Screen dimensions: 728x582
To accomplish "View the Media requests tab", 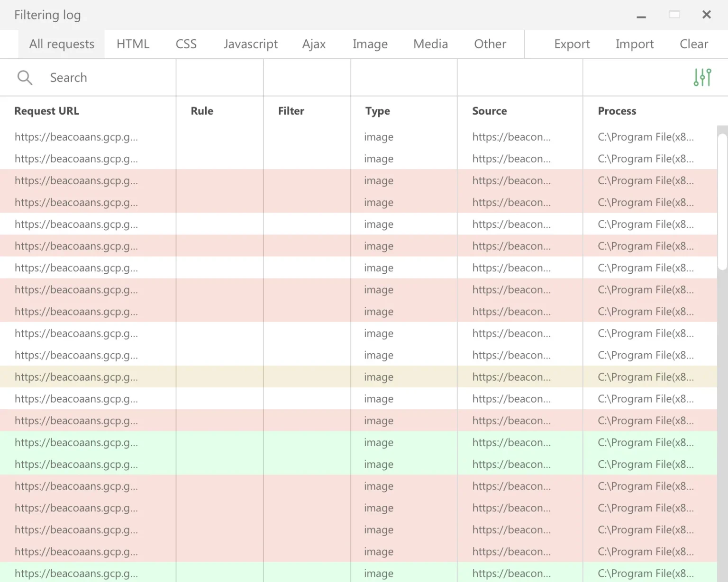I will (x=430, y=44).
